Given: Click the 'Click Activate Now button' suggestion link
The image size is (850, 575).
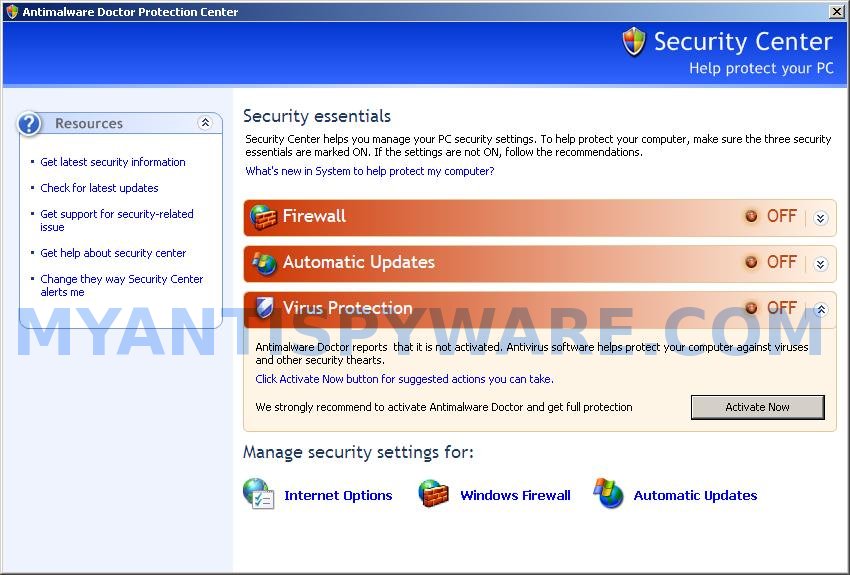Looking at the screenshot, I should point(404,379).
